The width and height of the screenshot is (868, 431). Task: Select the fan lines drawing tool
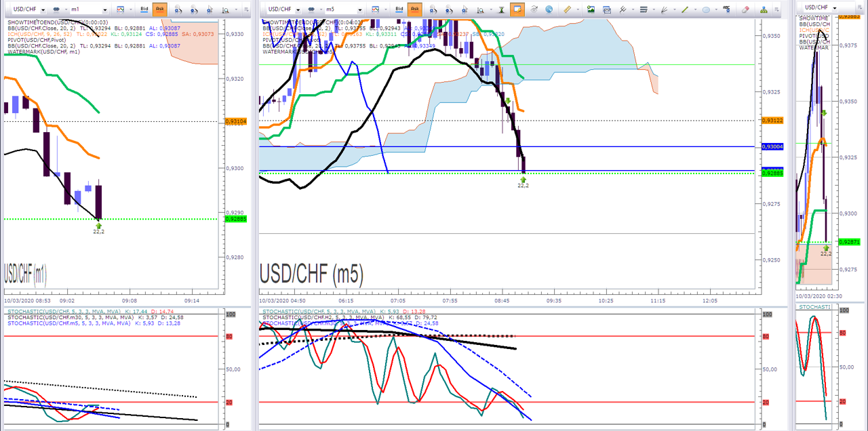[664, 9]
